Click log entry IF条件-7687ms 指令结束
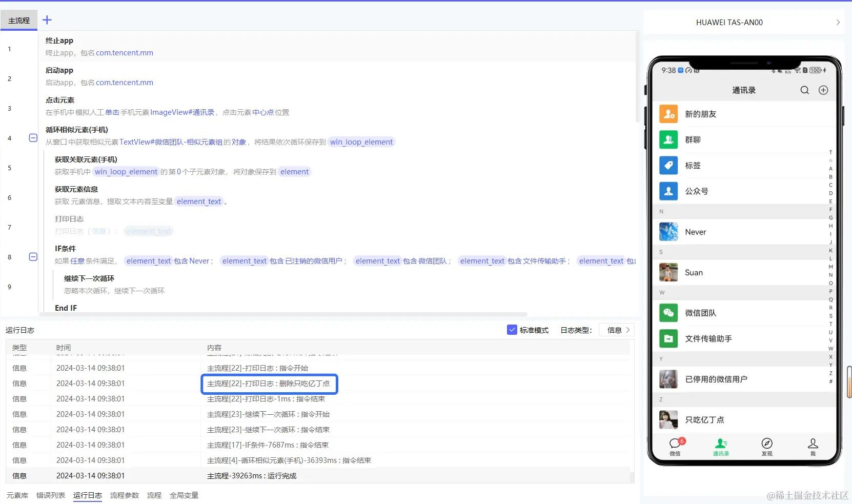This screenshot has height=504, width=852. (x=268, y=445)
